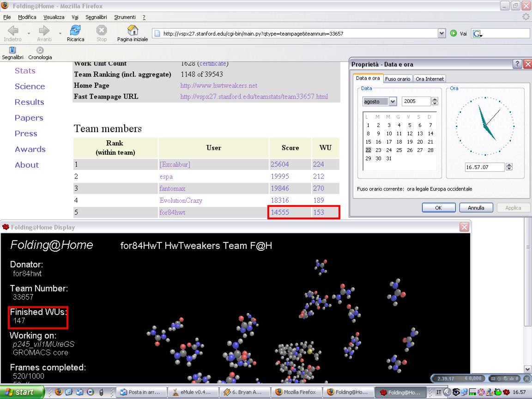The height and width of the screenshot is (399, 532).
Task: Click system tray expand arrow
Action: coord(447,392)
